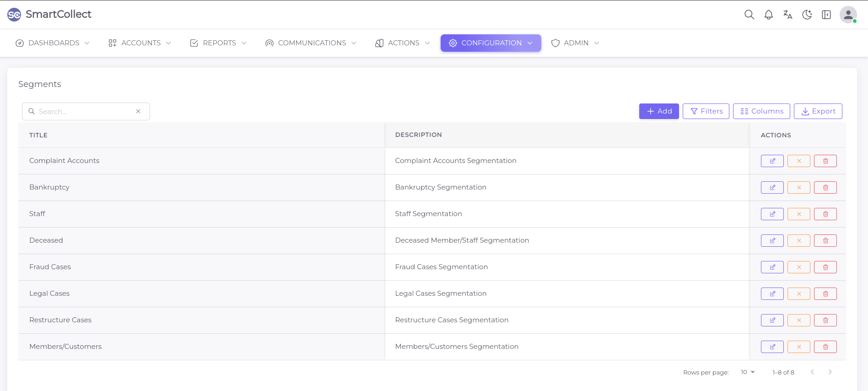The width and height of the screenshot is (868, 391).
Task: Click orange X for Legal Cases row
Action: pyautogui.click(x=798, y=294)
